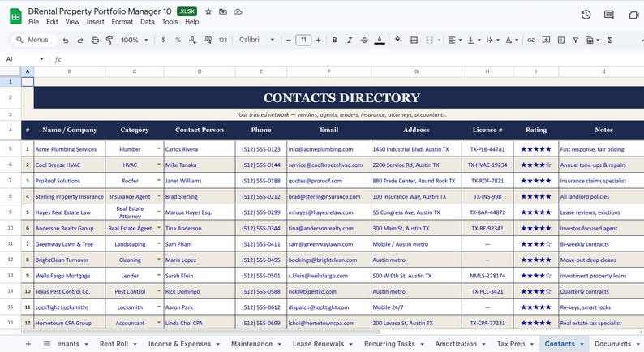The image size is (644, 352).
Task: Toggle italic formatting
Action: click(x=350, y=41)
